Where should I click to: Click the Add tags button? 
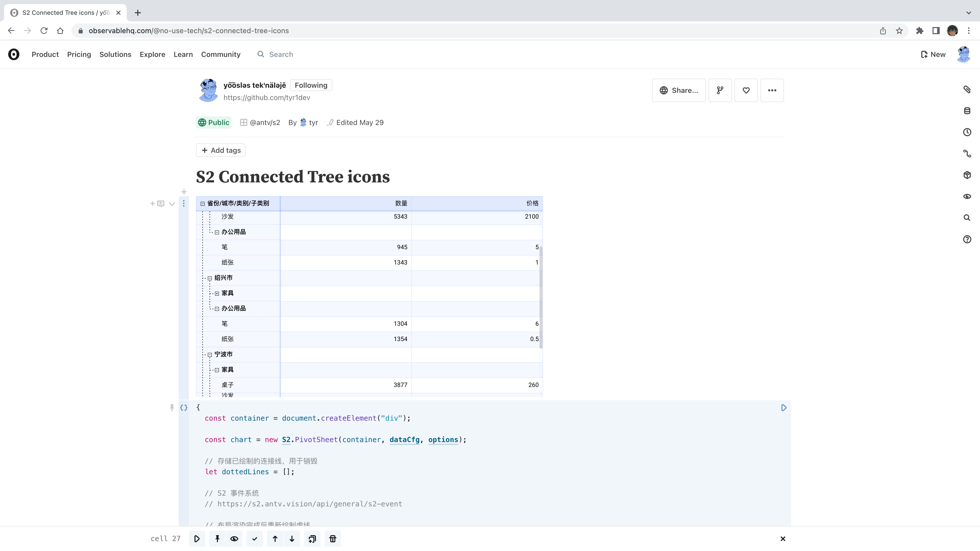pos(221,150)
